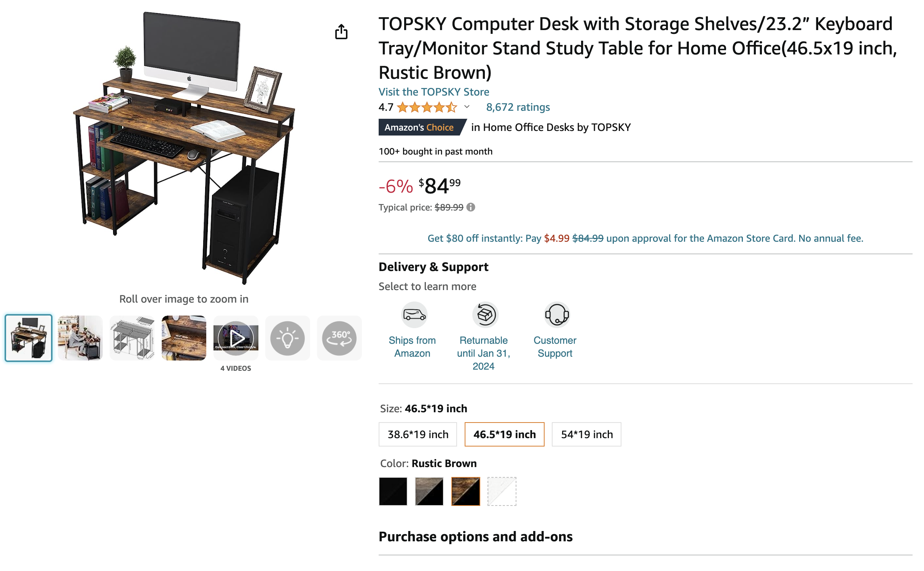924x571 pixels.
Task: Expand the star rating breakdown chevron
Action: pos(467,107)
